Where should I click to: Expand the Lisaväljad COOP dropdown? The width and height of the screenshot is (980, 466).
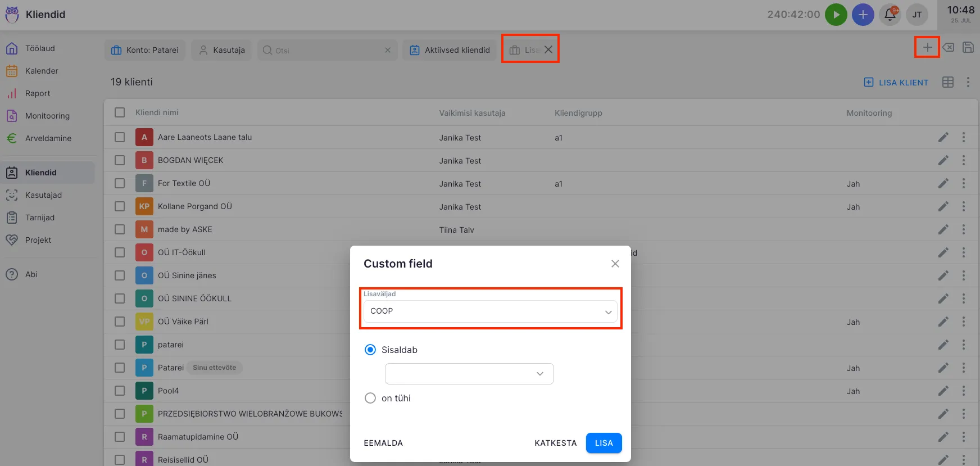pos(490,311)
